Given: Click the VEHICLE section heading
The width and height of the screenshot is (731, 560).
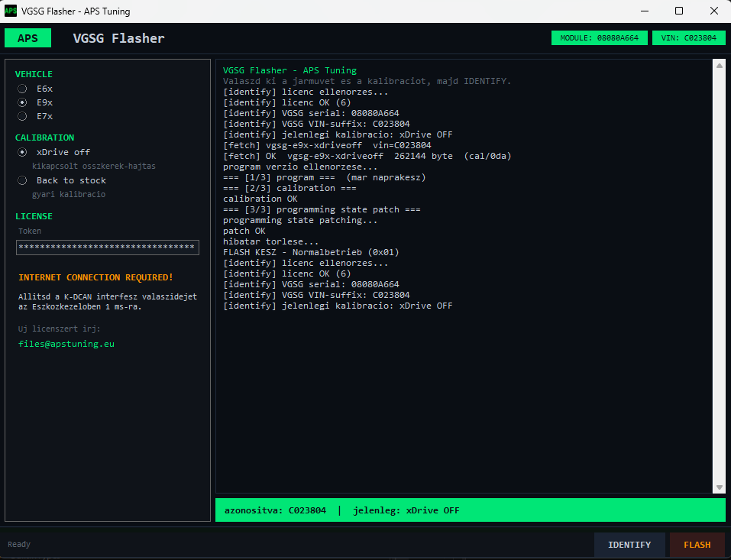Looking at the screenshot, I should [x=34, y=74].
